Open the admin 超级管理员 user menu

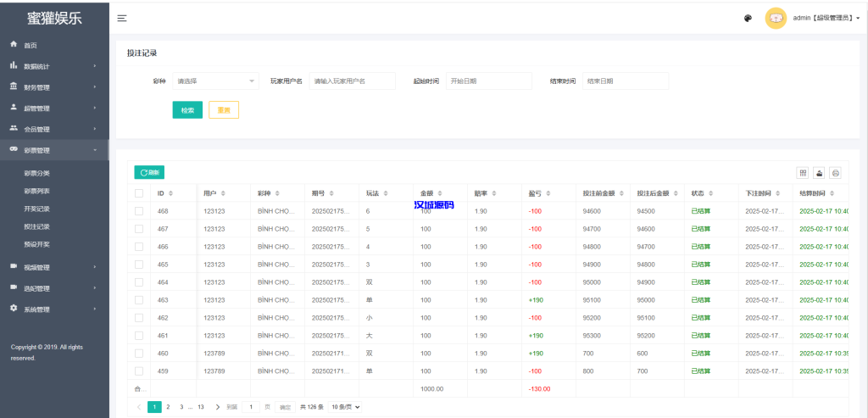[x=826, y=19]
